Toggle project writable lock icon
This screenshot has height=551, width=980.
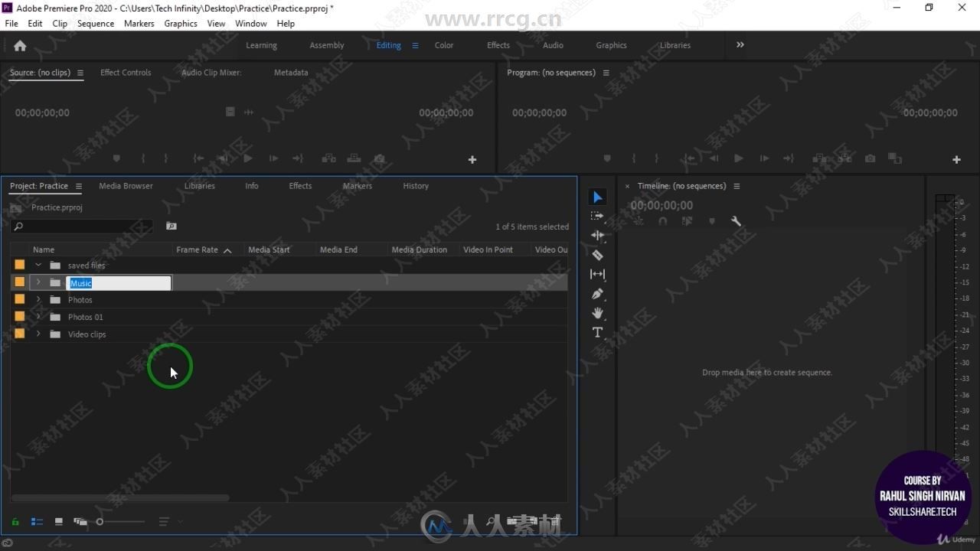15,522
